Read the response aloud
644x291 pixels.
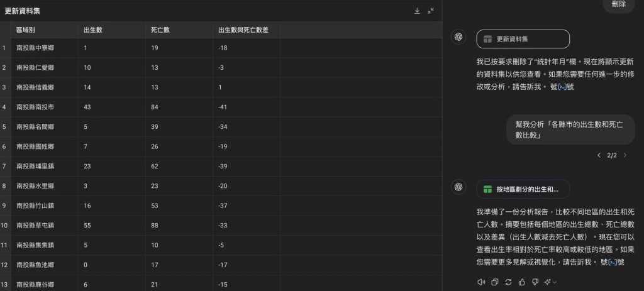[481, 282]
